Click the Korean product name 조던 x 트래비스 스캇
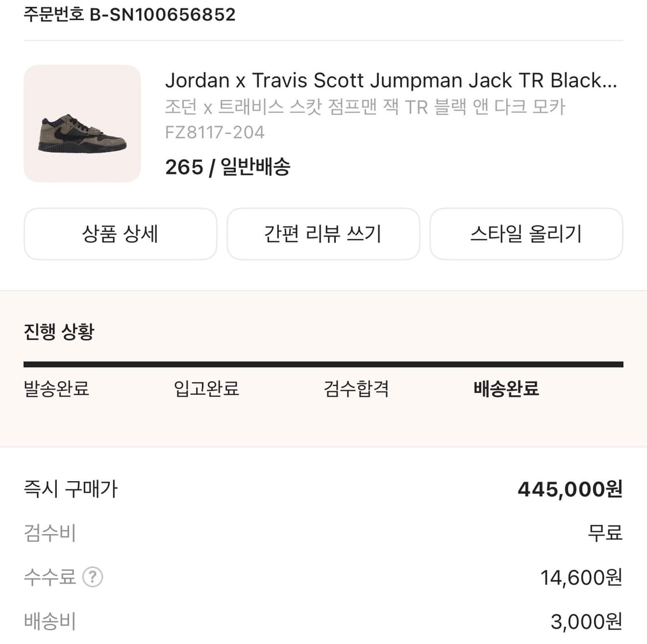 point(365,107)
